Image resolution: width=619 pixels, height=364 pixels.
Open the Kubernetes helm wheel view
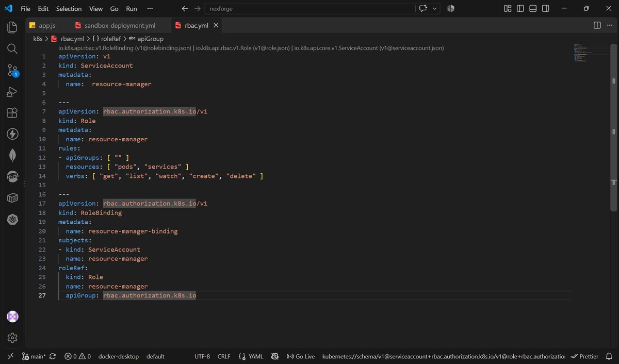click(12, 220)
